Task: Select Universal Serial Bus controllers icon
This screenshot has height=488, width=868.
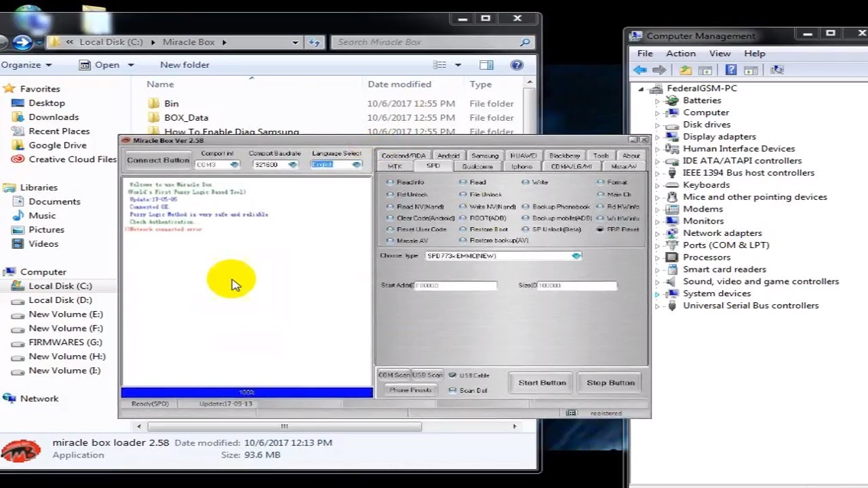Action: (x=672, y=306)
